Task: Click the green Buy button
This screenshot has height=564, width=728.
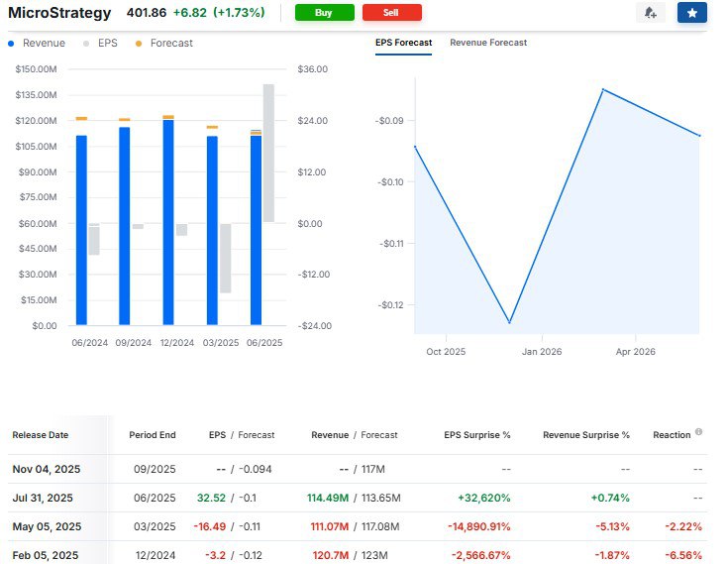Action: tap(325, 13)
